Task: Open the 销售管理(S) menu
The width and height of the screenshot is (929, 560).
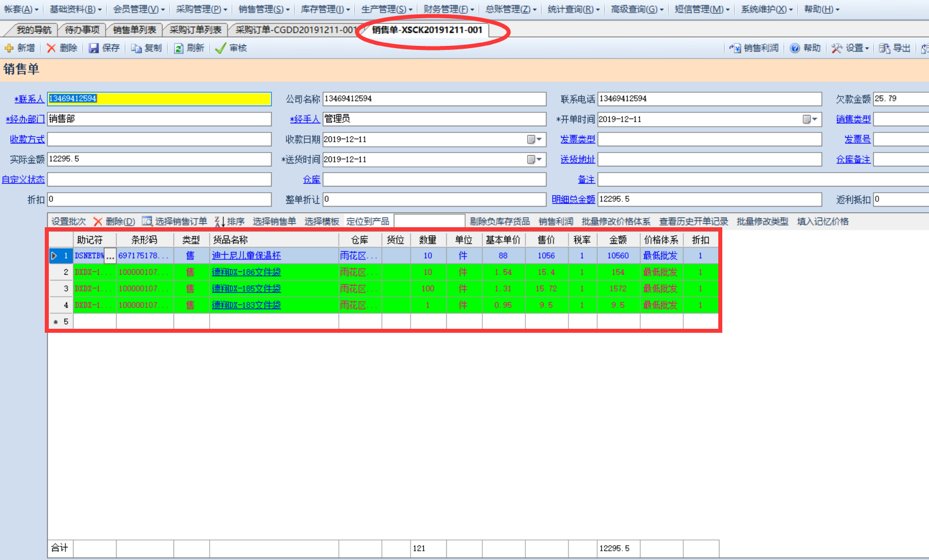Action: coord(264,9)
